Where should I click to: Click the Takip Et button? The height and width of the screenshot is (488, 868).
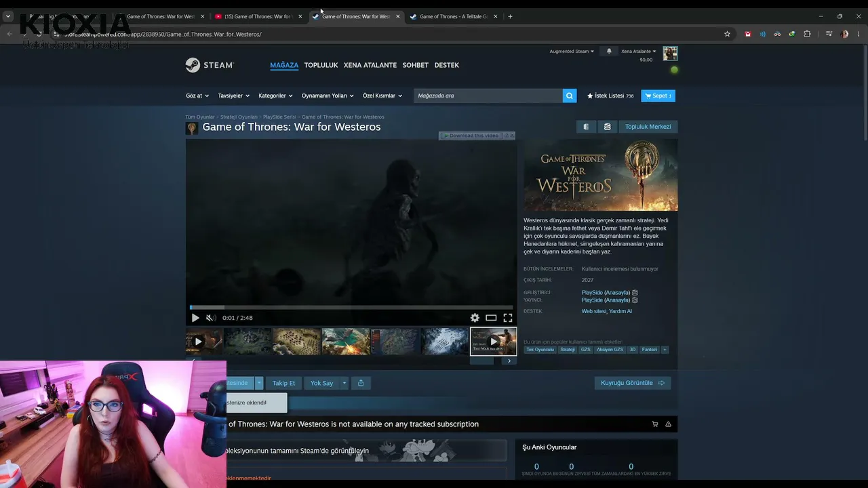(x=283, y=383)
